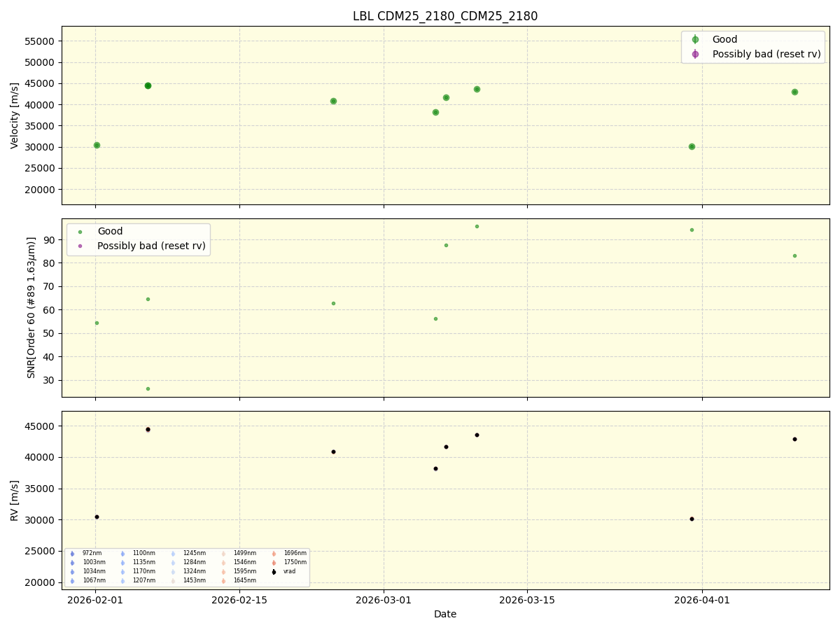Click the green Good marker in the Velocity legend
840x630 pixels.
coord(695,40)
